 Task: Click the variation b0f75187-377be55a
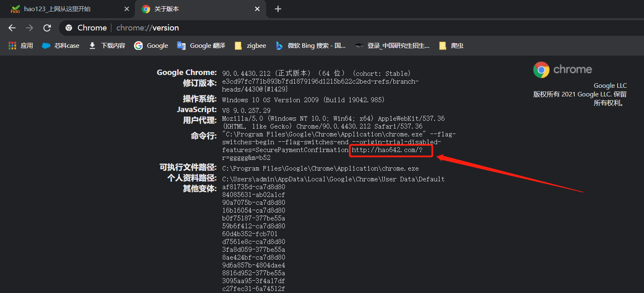click(254, 218)
